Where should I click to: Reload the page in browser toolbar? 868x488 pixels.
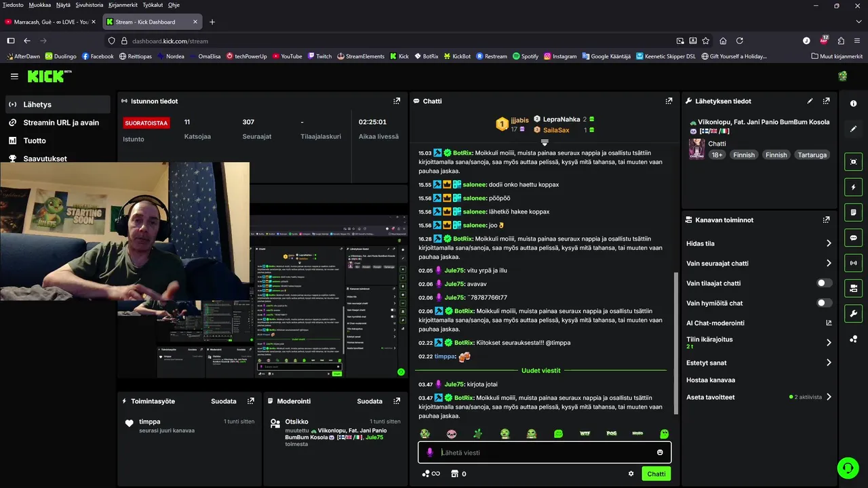tap(740, 41)
